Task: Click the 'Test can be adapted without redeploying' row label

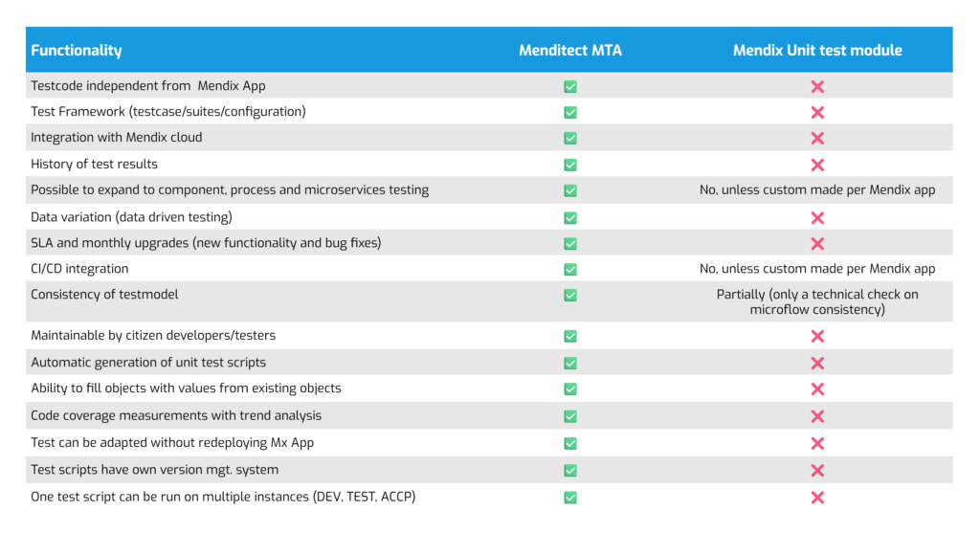Action: pyautogui.click(x=172, y=442)
